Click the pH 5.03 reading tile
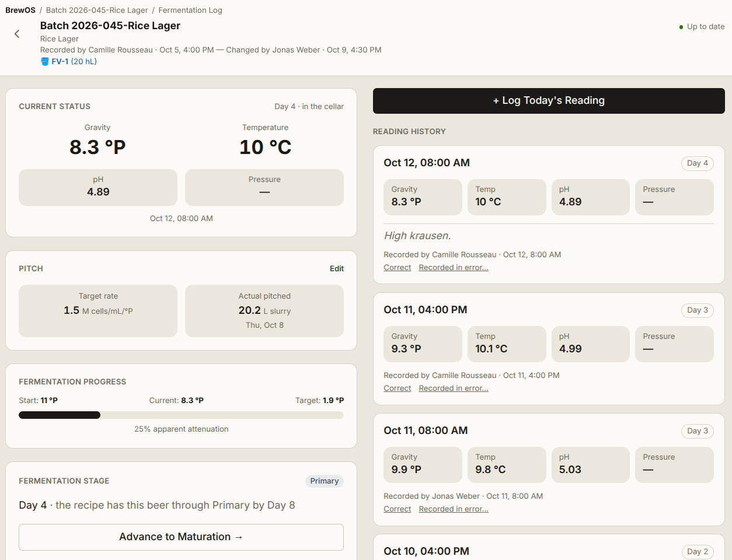 pyautogui.click(x=591, y=465)
